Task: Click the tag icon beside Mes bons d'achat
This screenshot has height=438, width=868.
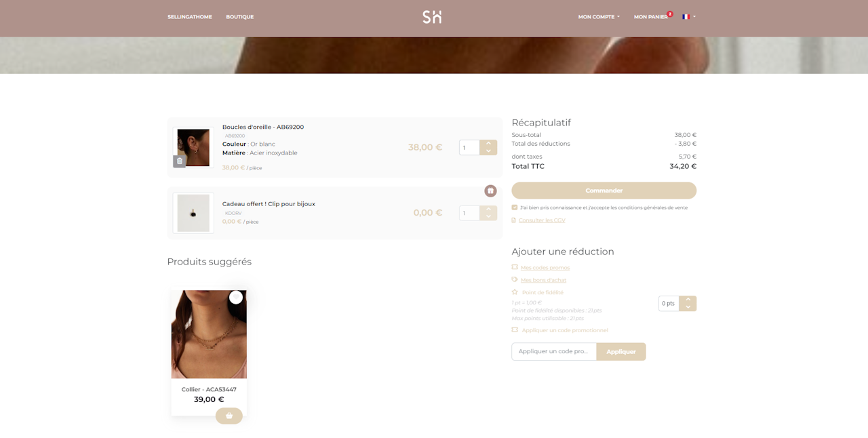Action: 515,279
